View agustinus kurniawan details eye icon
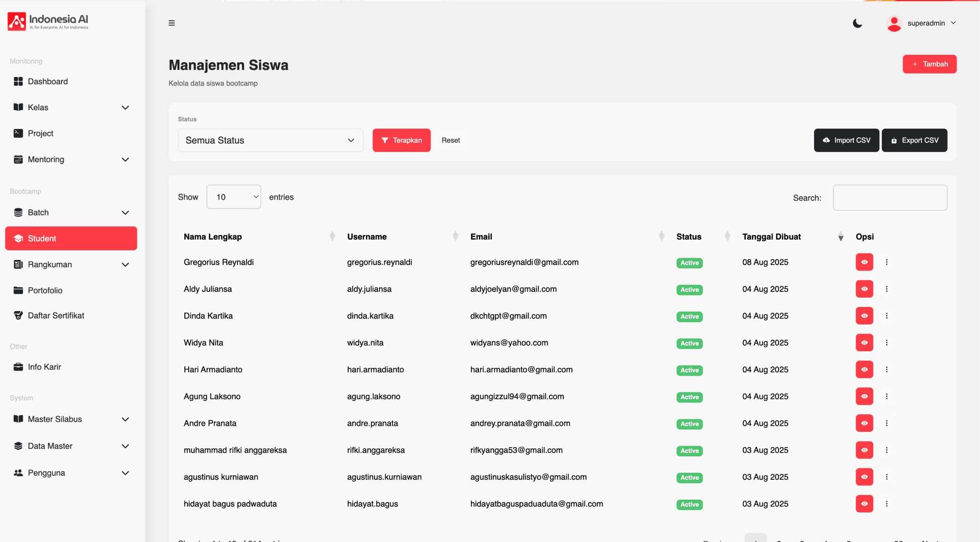The image size is (980, 542). pos(864,477)
